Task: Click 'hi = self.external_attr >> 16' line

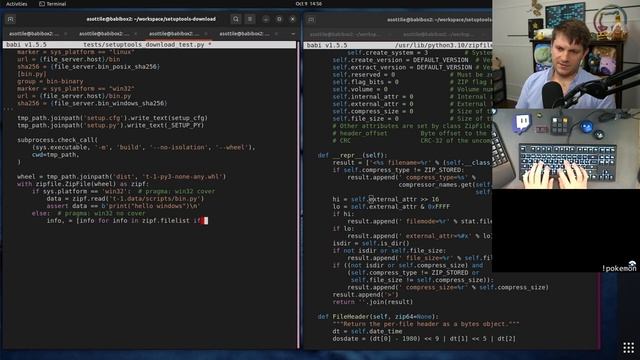Action: click(386, 200)
